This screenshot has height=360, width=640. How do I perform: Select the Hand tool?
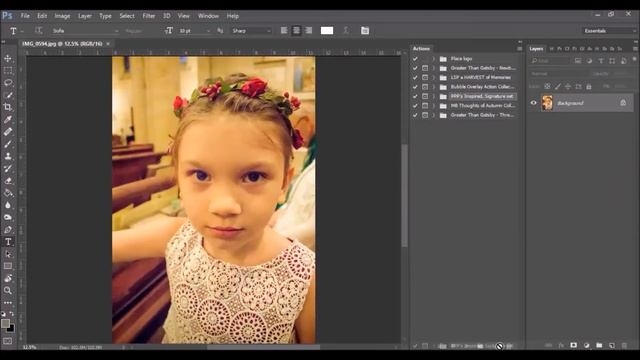(8, 278)
